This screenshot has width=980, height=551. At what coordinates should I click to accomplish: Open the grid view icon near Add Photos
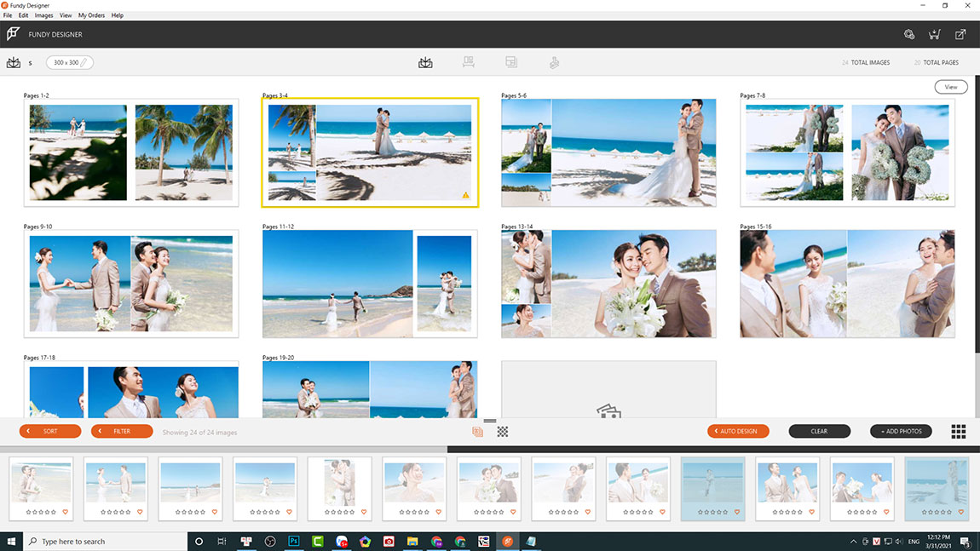click(958, 431)
